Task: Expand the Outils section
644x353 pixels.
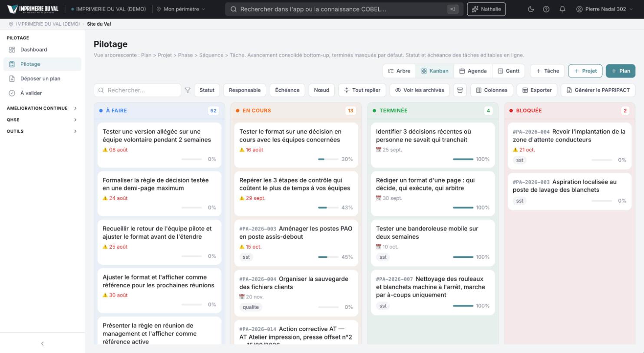Action: tap(42, 131)
